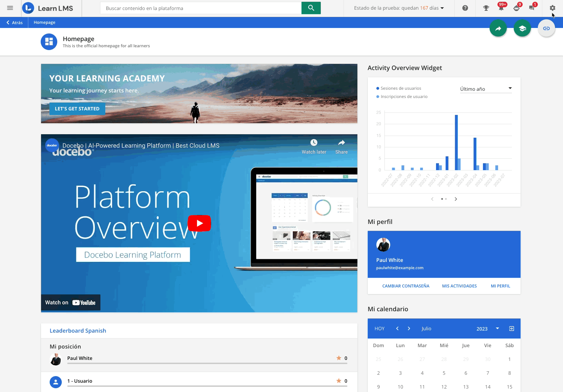Select the first pagination dot in widget
Screen dimensions: 563x392
click(x=442, y=199)
